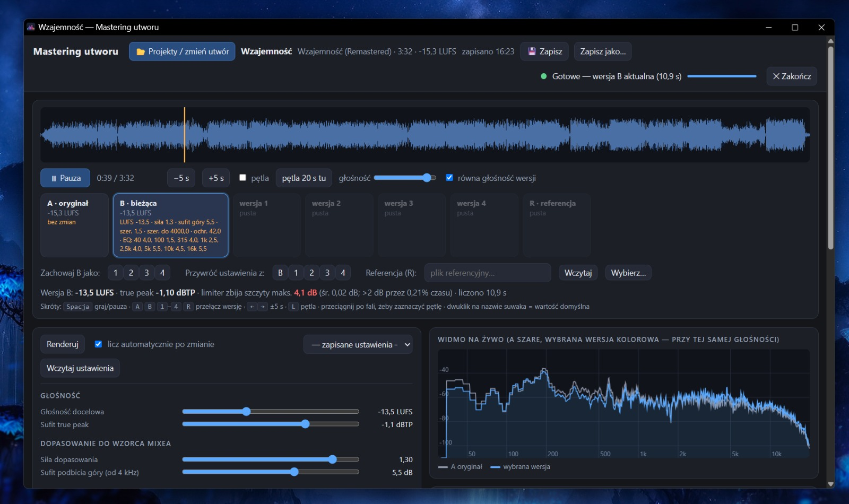Pause playback with the Pauza button

[65, 178]
